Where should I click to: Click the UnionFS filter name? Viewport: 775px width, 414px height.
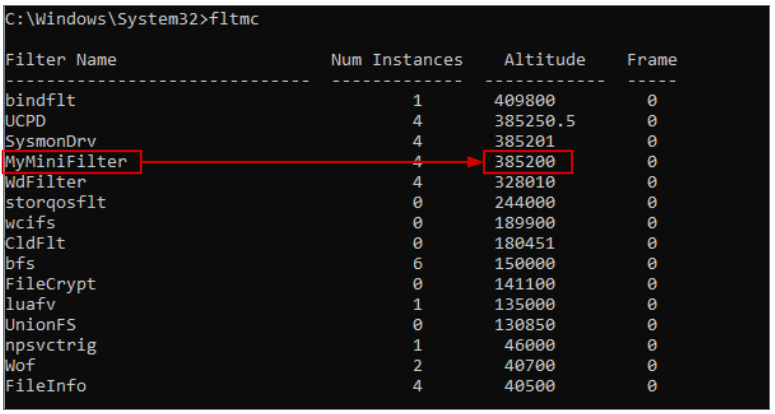point(41,325)
